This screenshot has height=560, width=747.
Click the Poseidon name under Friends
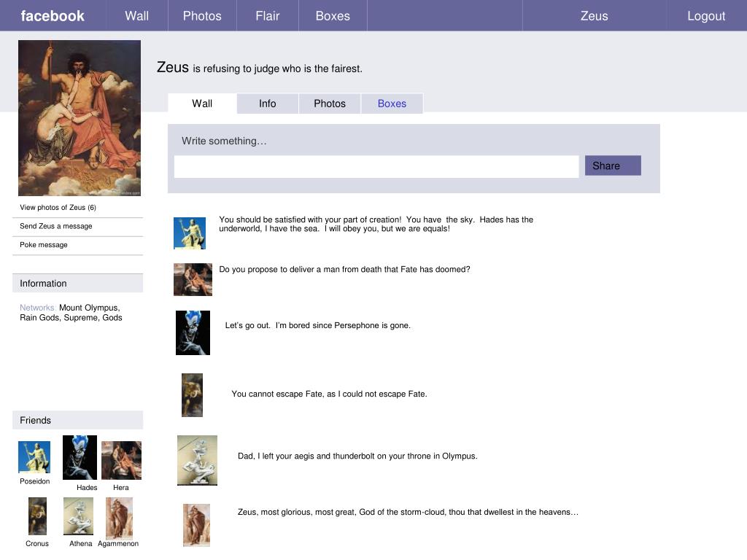(x=35, y=481)
